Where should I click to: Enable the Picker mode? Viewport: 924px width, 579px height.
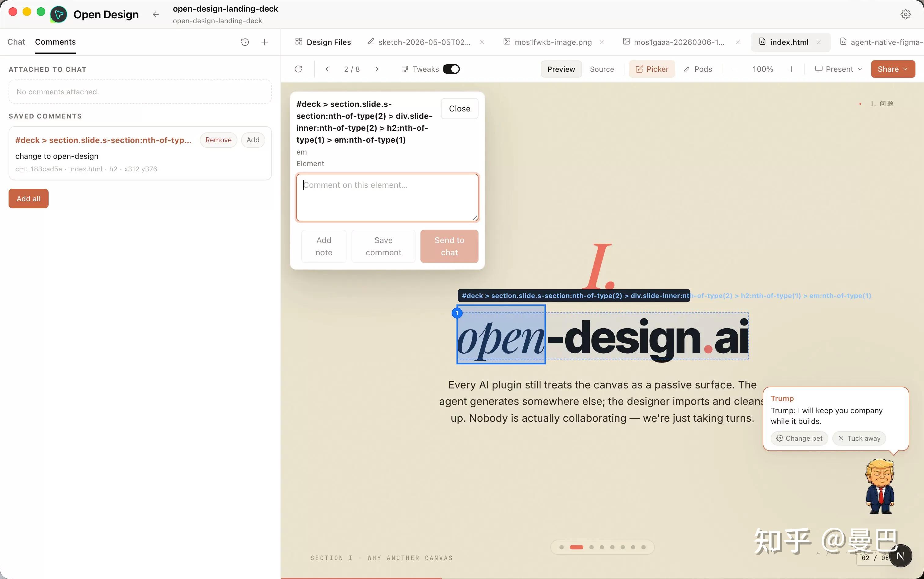pyautogui.click(x=652, y=69)
